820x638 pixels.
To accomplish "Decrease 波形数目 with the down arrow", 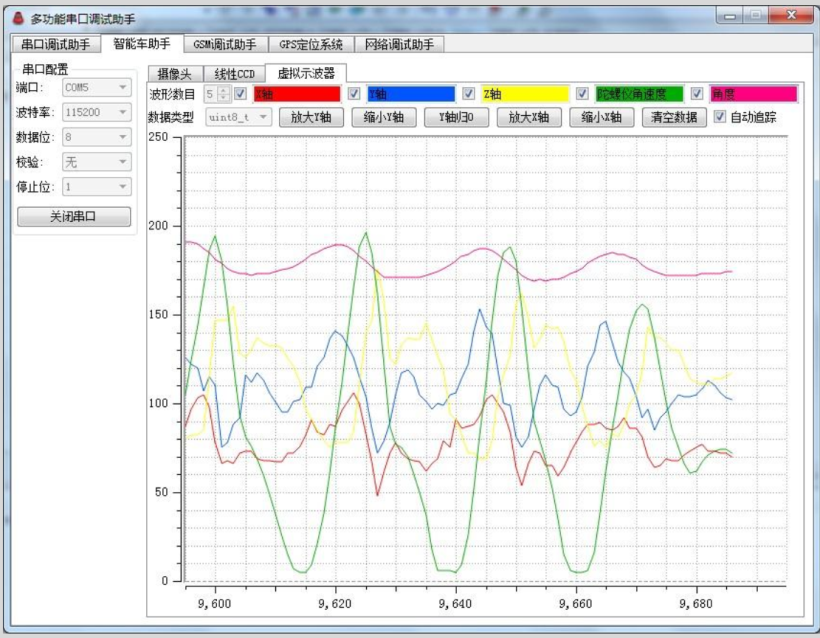I will pyautogui.click(x=224, y=98).
